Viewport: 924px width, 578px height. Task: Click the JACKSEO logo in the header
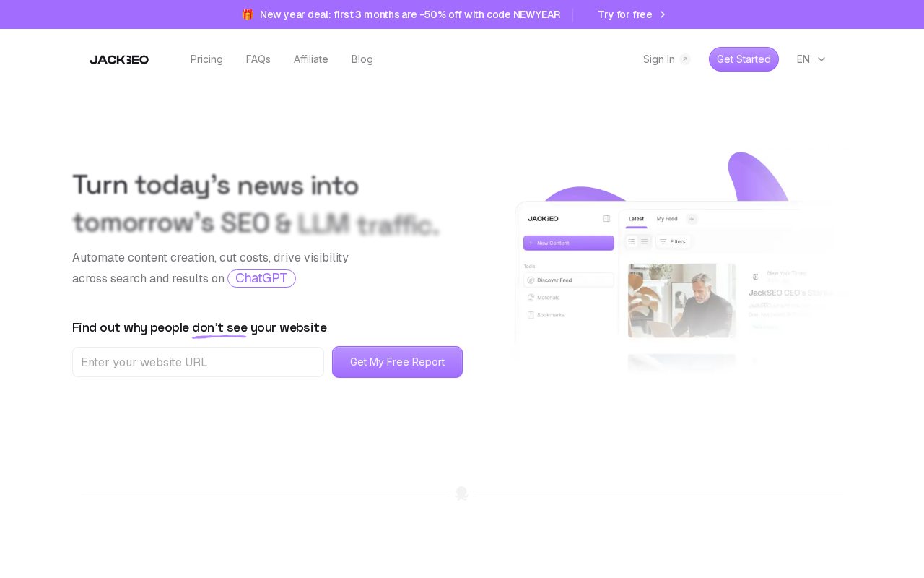tap(119, 59)
